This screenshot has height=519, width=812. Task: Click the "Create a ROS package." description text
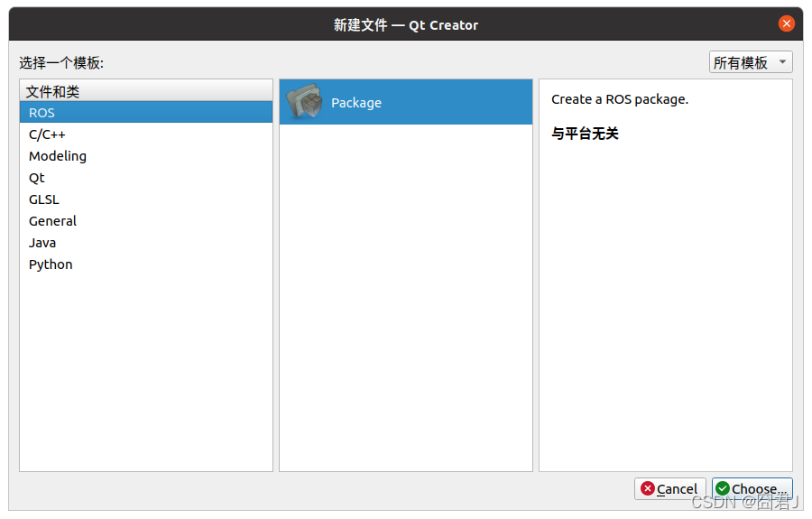point(620,99)
